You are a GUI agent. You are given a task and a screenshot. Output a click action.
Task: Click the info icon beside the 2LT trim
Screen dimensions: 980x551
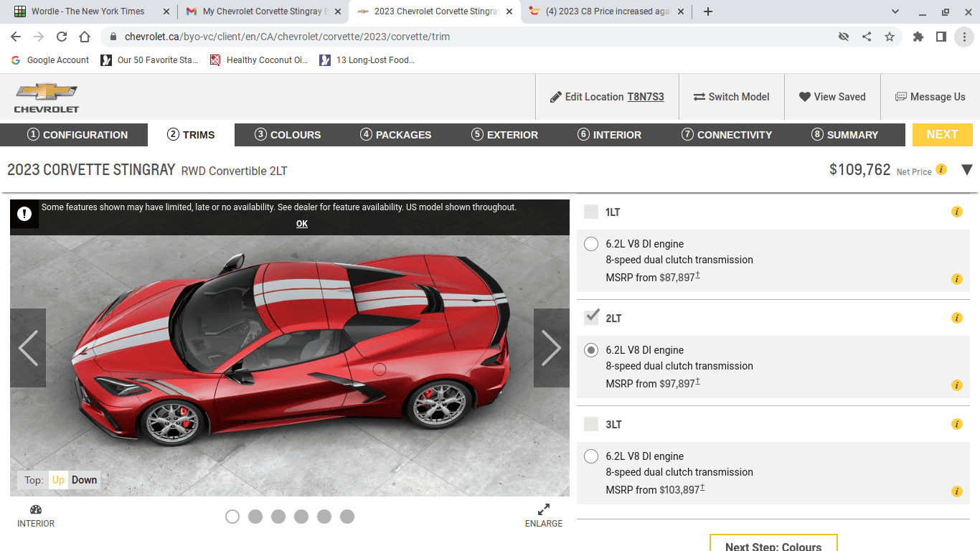click(x=956, y=317)
